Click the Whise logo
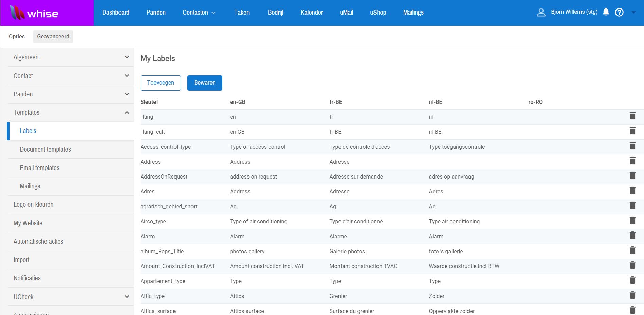 [34, 13]
